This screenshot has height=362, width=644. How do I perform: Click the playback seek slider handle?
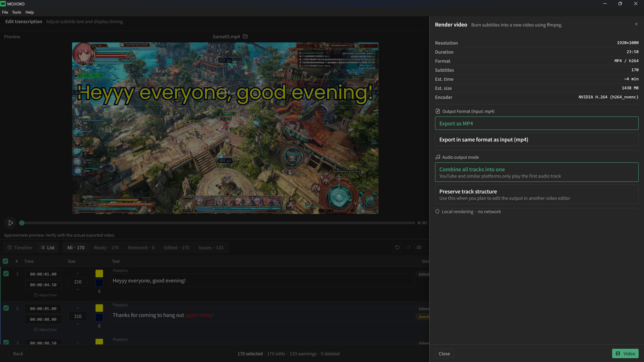[22, 223]
